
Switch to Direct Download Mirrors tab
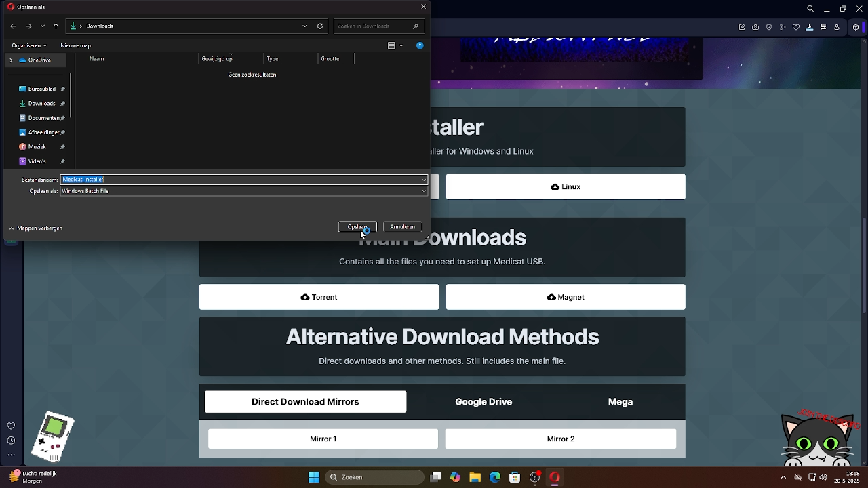(306, 402)
